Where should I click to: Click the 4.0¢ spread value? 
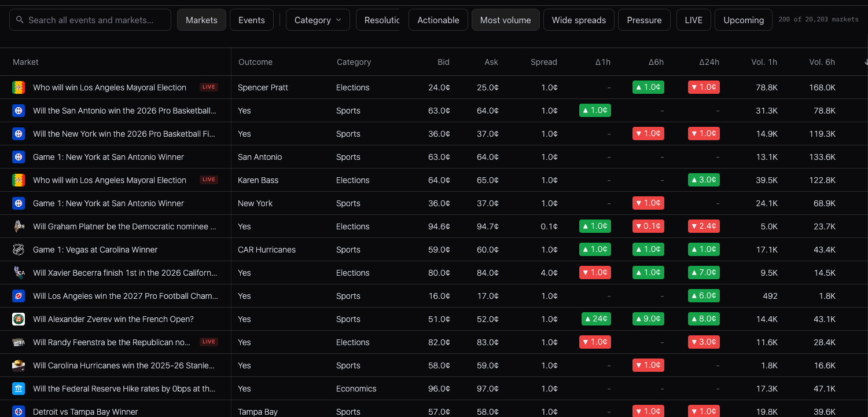pyautogui.click(x=549, y=273)
